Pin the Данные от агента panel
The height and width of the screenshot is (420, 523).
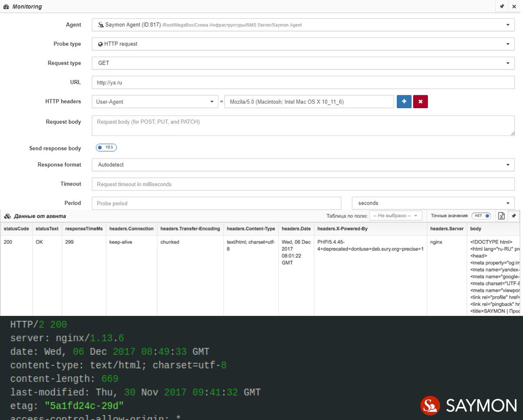514,216
